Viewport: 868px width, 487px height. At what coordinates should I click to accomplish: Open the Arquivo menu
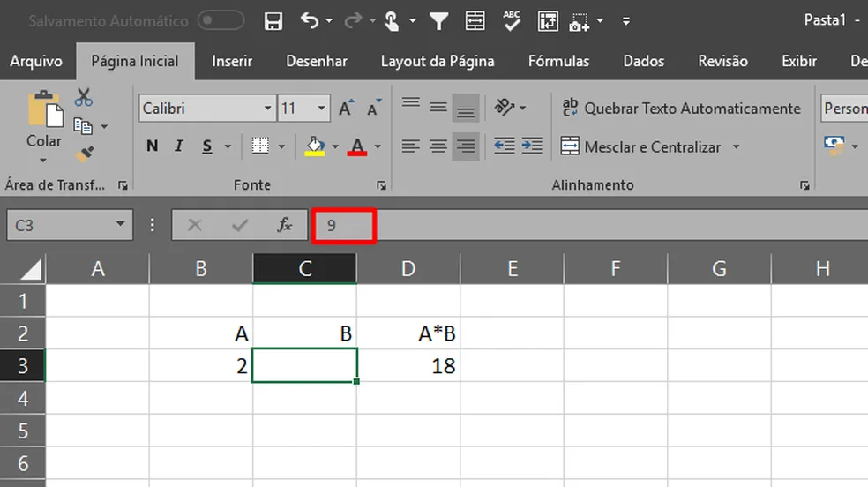[x=36, y=61]
